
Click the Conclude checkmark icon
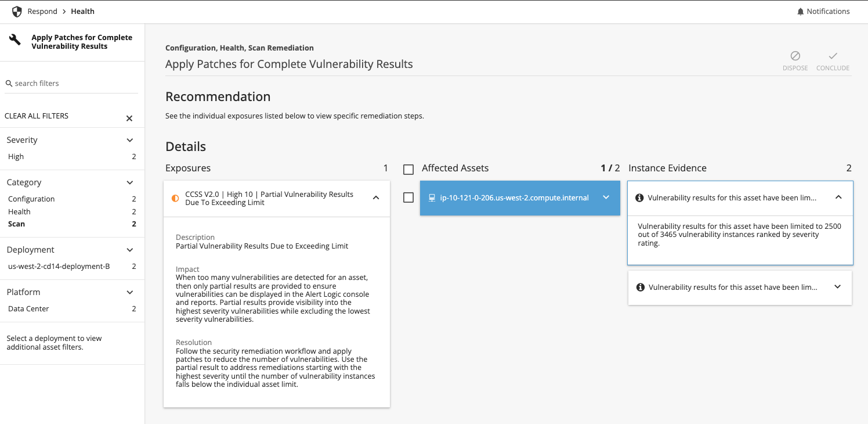833,56
